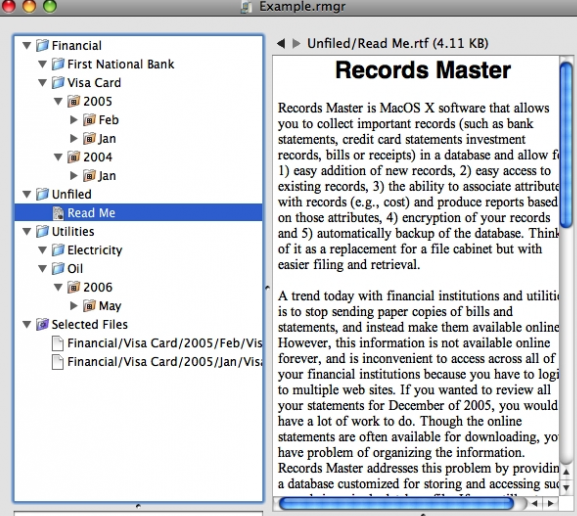Collapse the 2005 year folder triangle
The height and width of the screenshot is (516, 577).
tap(58, 101)
